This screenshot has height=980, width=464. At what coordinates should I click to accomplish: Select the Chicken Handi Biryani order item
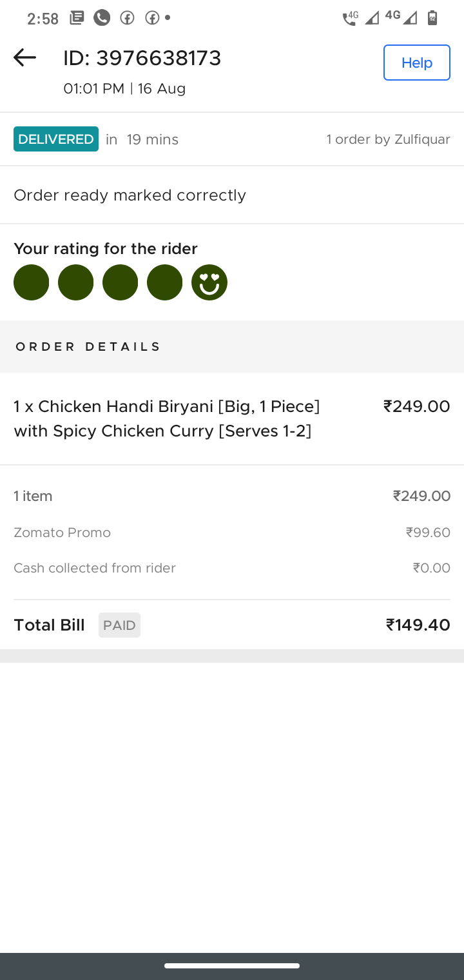[167, 418]
